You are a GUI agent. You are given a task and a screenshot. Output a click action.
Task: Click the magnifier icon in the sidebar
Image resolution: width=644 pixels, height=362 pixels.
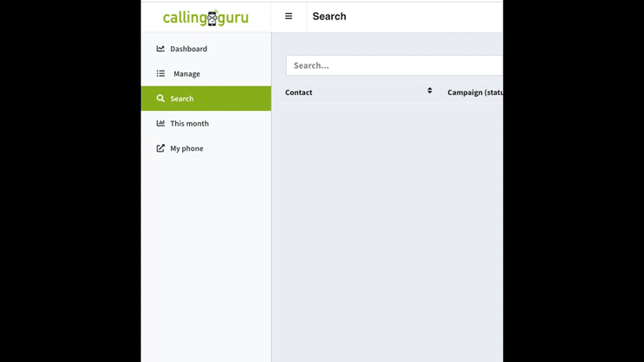coord(160,99)
